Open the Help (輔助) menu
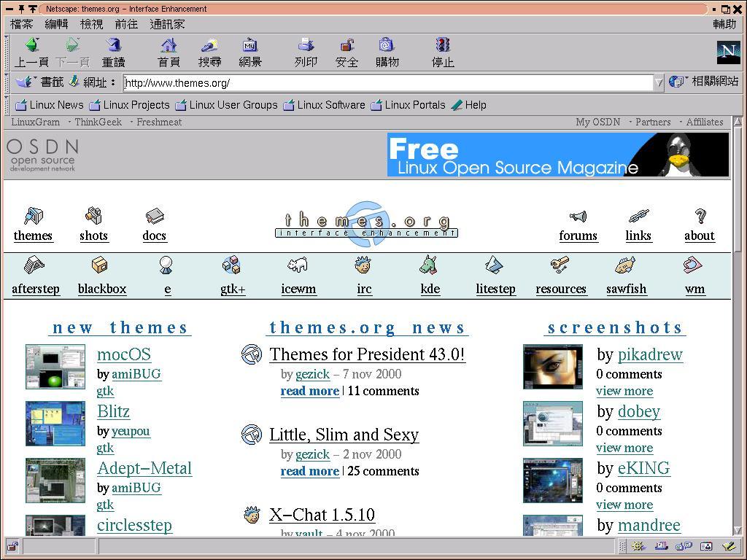 point(724,24)
